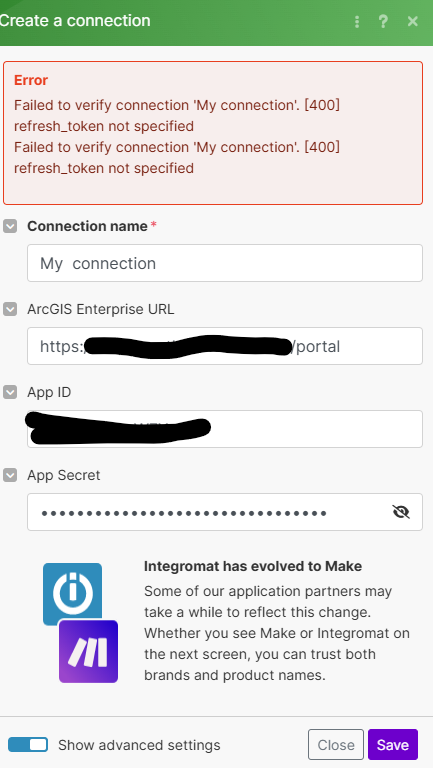Expand the ArcGIS Enterprise URL field arrow
Screen dimensions: 433x768
(x=10, y=309)
